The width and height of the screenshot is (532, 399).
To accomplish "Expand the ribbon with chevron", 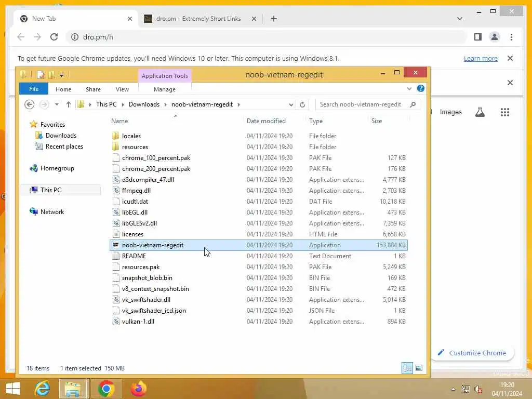I will (x=409, y=89).
